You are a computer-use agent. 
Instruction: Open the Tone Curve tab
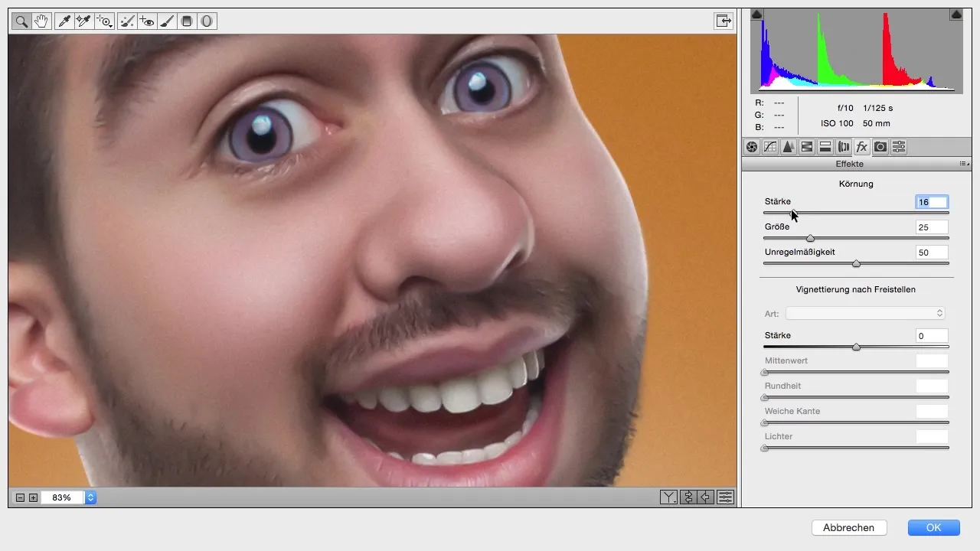click(770, 147)
